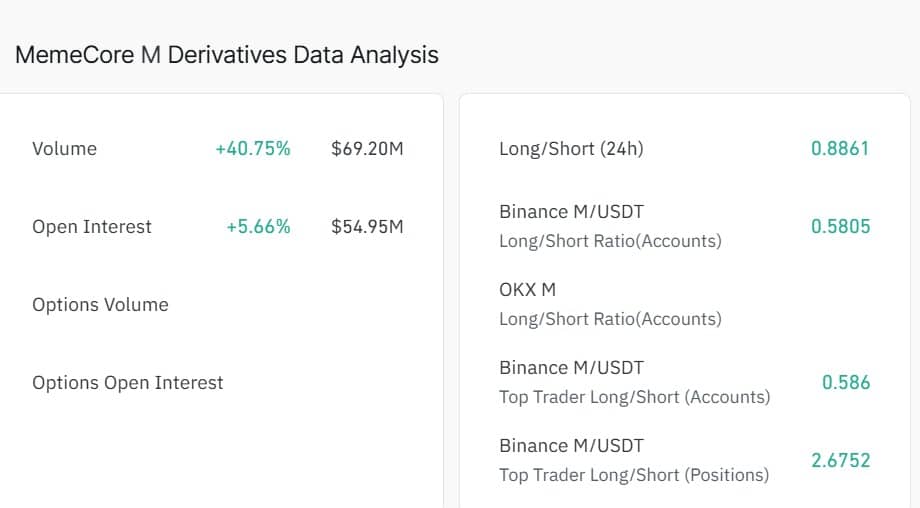Image resolution: width=920 pixels, height=508 pixels.
Task: Click the OKX M exchange name
Action: pos(527,290)
